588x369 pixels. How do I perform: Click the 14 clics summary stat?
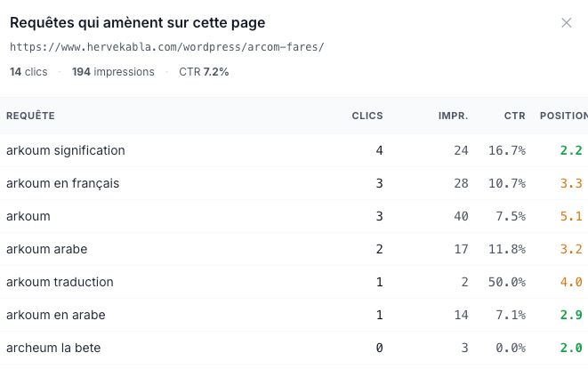pos(28,72)
